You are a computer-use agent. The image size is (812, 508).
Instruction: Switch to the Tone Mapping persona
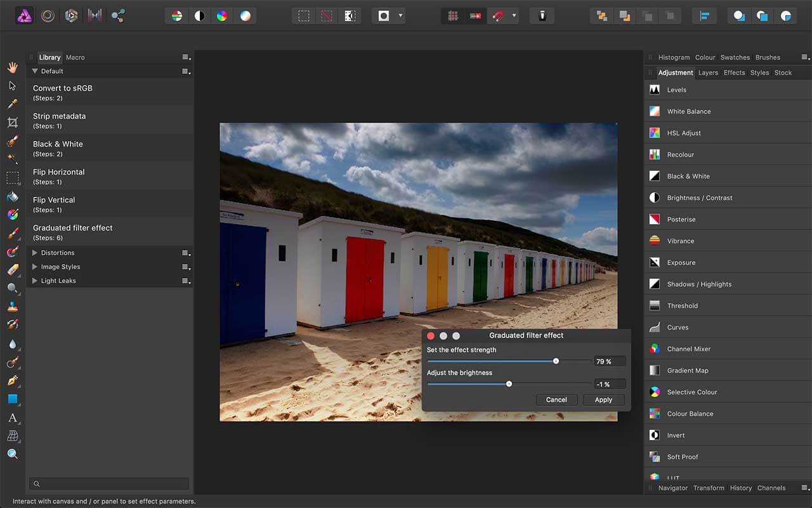pos(95,15)
